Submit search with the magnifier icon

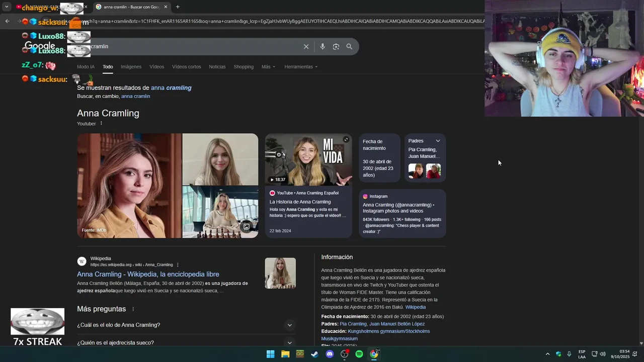pyautogui.click(x=349, y=47)
